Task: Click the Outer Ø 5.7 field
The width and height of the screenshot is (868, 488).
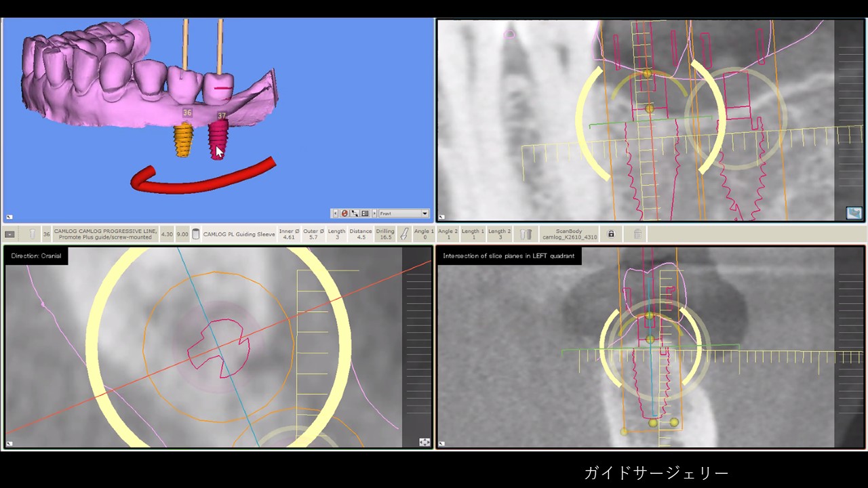Action: coord(313,235)
